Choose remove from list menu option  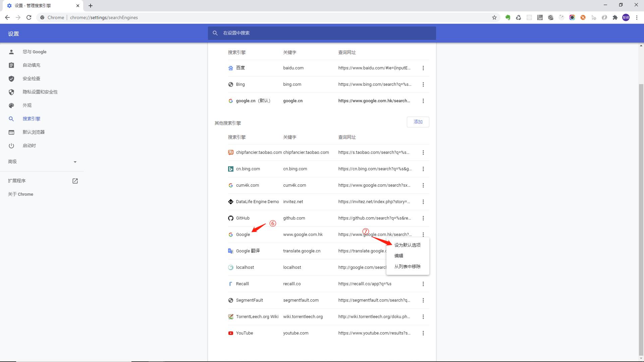tap(407, 266)
